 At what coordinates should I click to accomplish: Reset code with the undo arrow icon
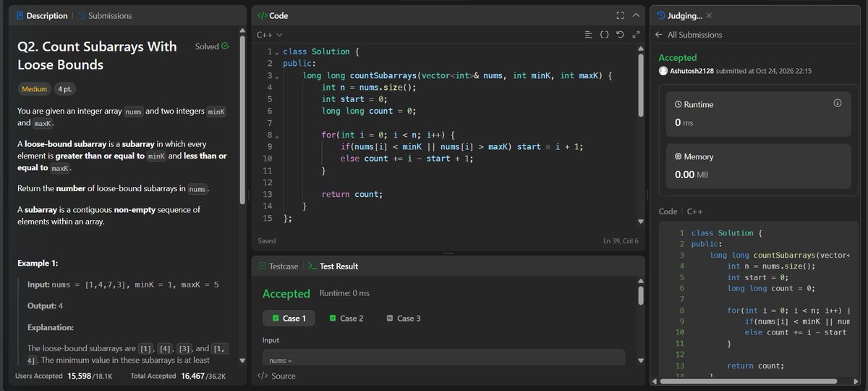pyautogui.click(x=620, y=34)
